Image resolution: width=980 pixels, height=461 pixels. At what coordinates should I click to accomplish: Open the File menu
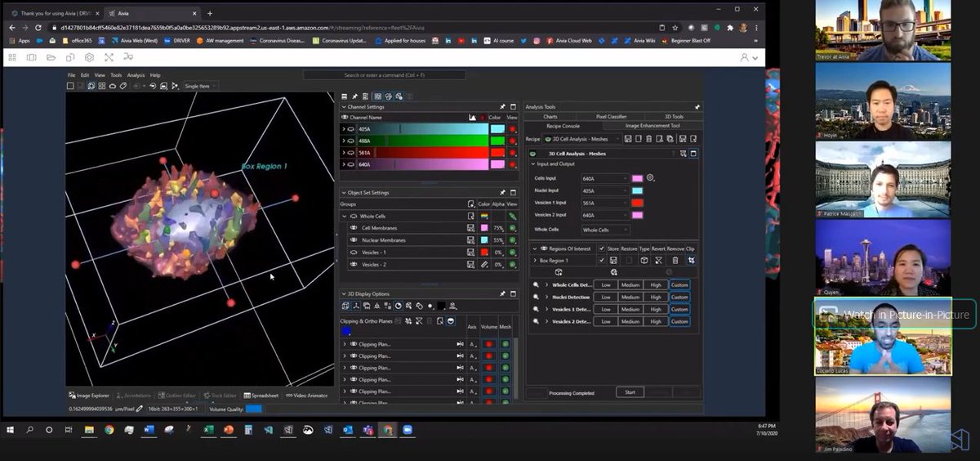pyautogui.click(x=71, y=75)
